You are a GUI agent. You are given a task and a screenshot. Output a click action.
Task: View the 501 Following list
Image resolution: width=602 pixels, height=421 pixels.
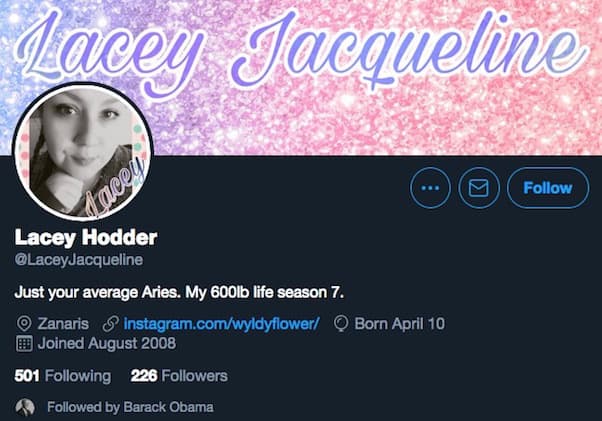click(x=63, y=376)
